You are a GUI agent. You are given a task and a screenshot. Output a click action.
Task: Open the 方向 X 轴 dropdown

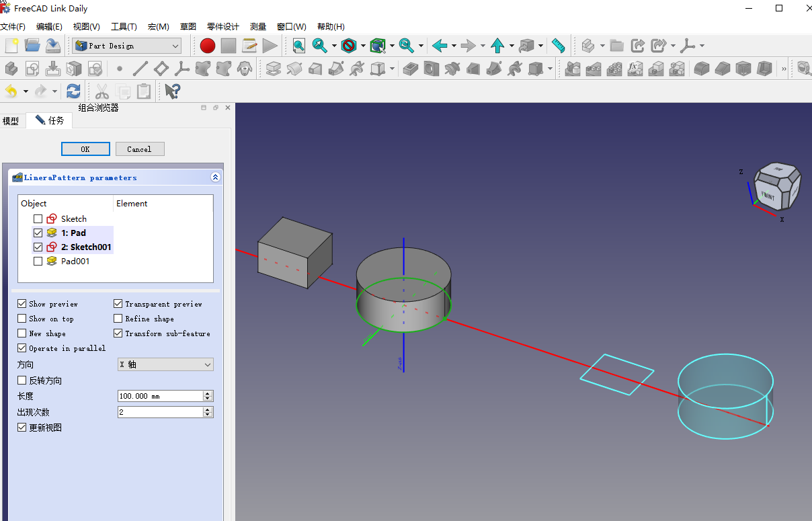point(165,364)
